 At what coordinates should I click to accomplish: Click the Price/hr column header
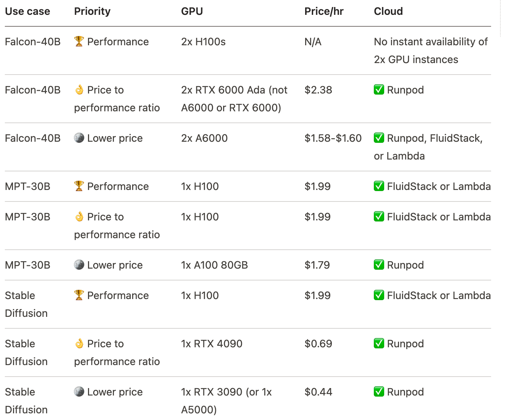pyautogui.click(x=324, y=12)
